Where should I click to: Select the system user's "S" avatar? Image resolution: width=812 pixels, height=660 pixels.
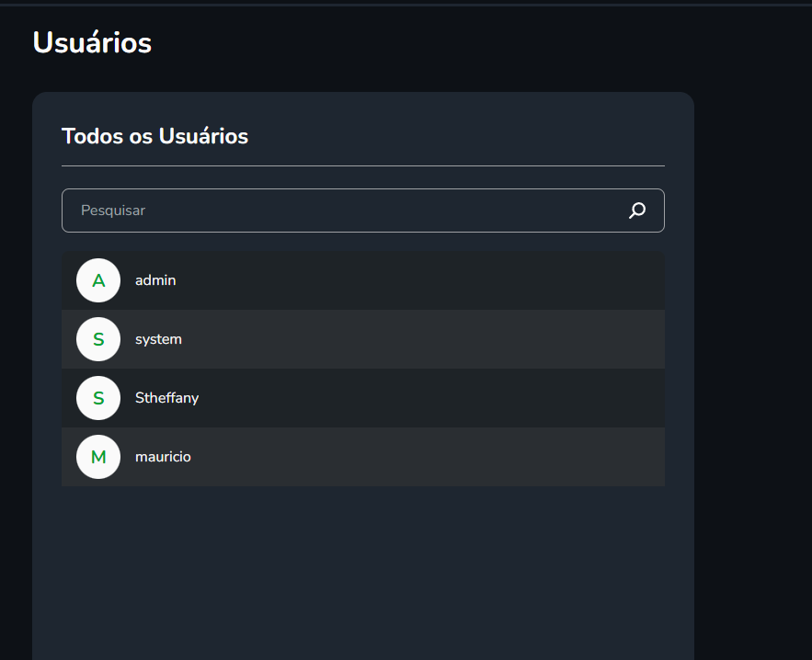98,339
